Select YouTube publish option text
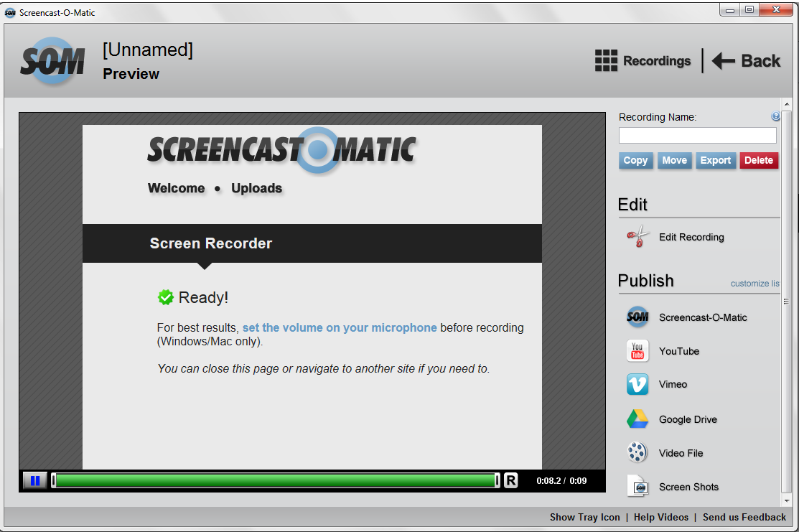Viewport: 799px width, 532px height. [x=678, y=351]
